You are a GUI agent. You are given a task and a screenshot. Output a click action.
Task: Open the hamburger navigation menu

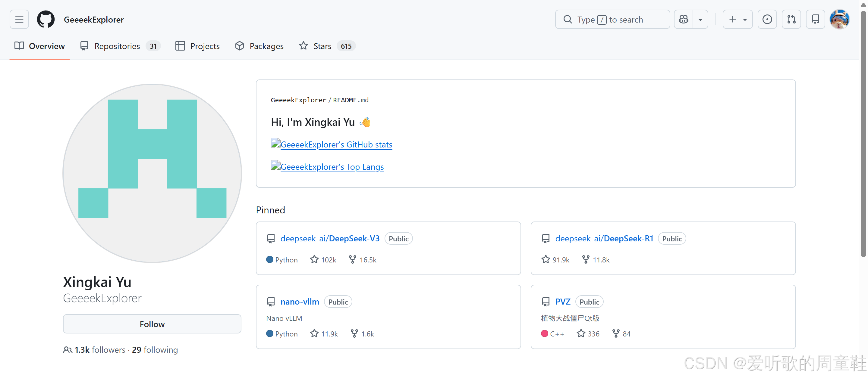[x=19, y=19]
